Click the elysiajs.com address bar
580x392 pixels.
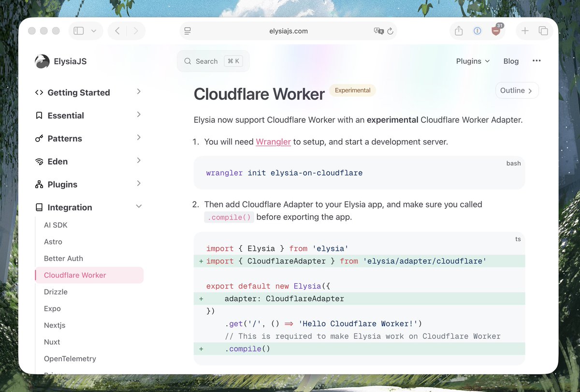click(289, 31)
